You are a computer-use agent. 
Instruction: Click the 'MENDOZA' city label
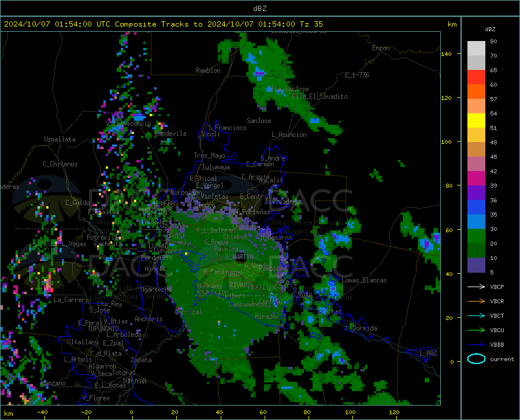[154, 211]
